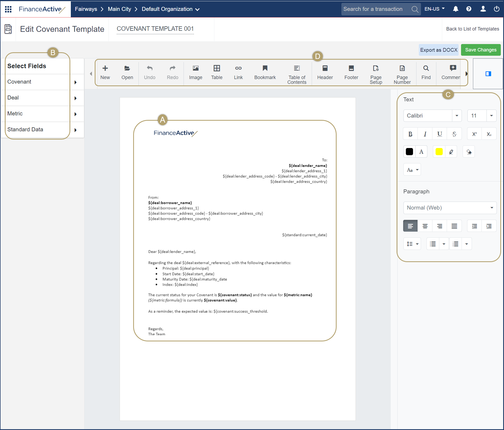504x430 pixels.
Task: Apply superscript formatting
Action: 475,134
